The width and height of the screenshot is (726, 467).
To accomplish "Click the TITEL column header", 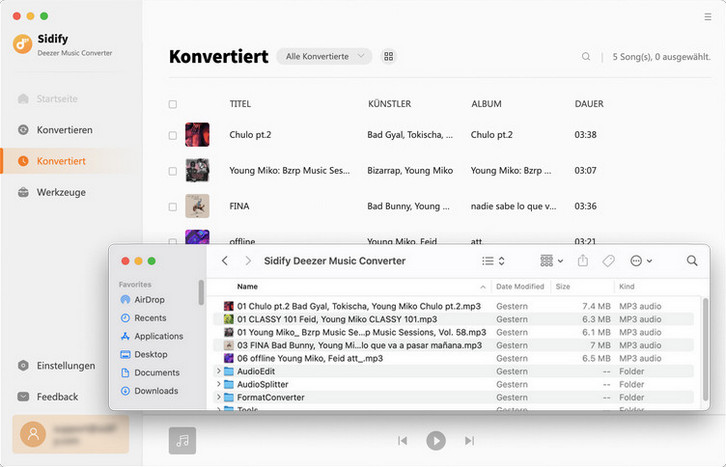I will 240,104.
